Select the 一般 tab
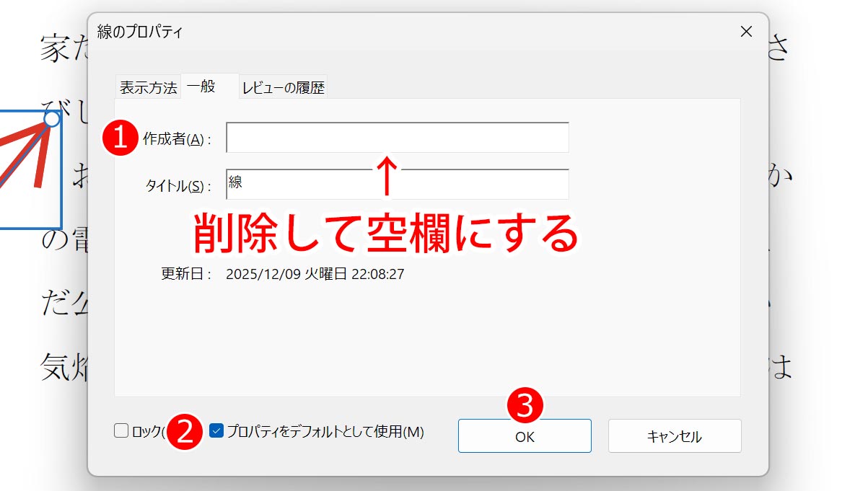Screen dimensions: 868x491 (201, 87)
